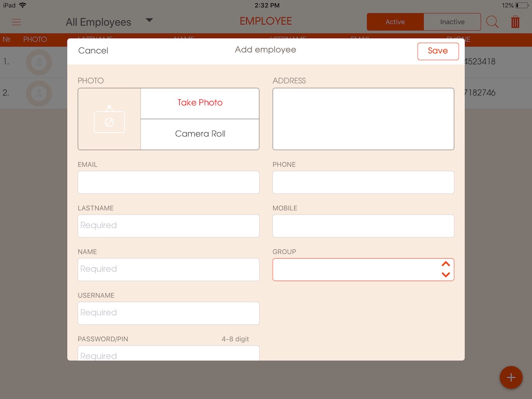Select employee row 2 avatar
This screenshot has width=532, height=399.
coord(39,94)
